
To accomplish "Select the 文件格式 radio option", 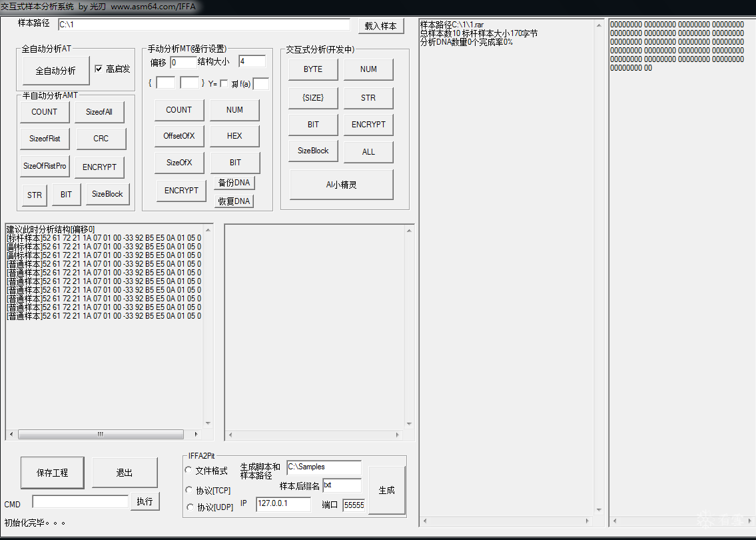I will [x=189, y=470].
